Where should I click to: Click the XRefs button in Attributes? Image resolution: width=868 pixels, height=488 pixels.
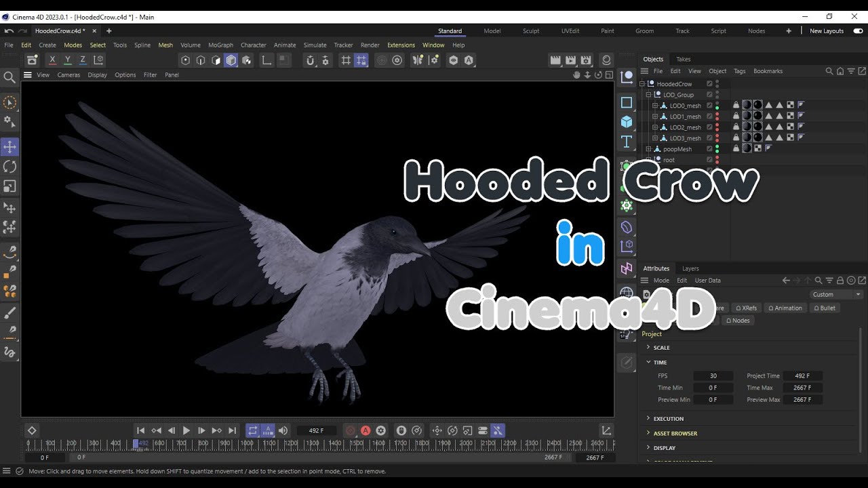coord(746,308)
